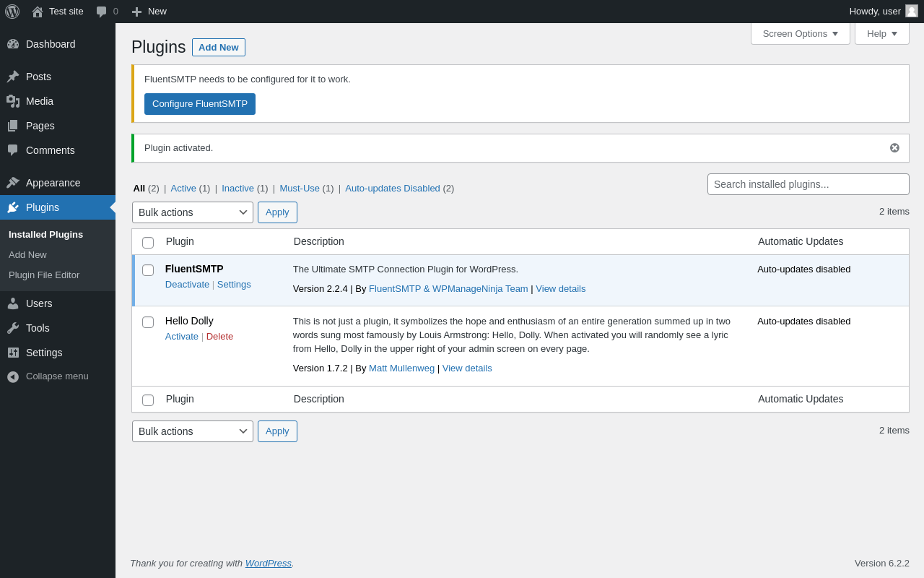Focus the Search installed plugins field
924x578 pixels.
click(808, 184)
